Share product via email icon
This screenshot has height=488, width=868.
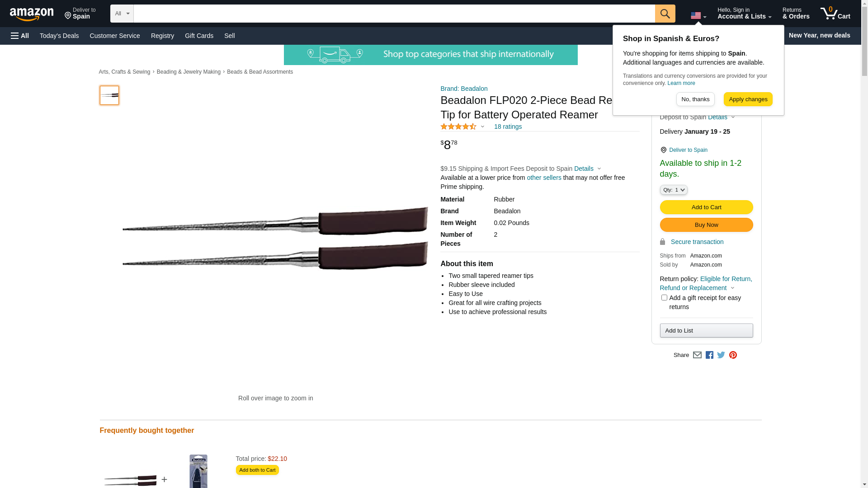697,355
